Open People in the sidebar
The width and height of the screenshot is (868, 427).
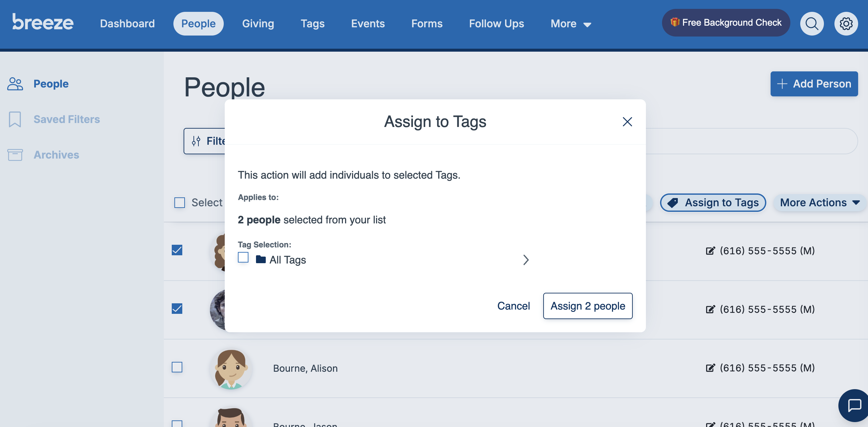[x=51, y=84]
